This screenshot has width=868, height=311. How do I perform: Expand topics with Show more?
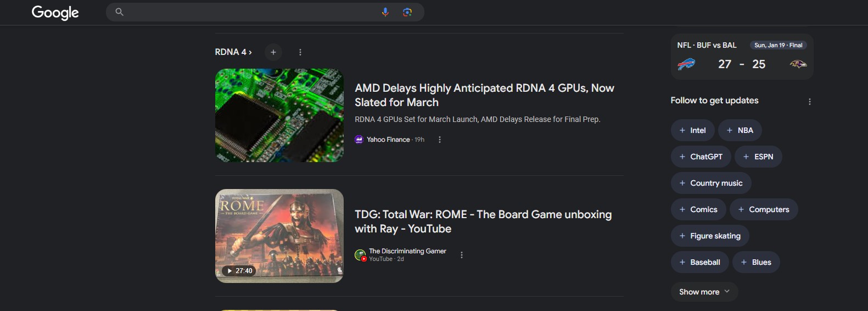pos(704,292)
